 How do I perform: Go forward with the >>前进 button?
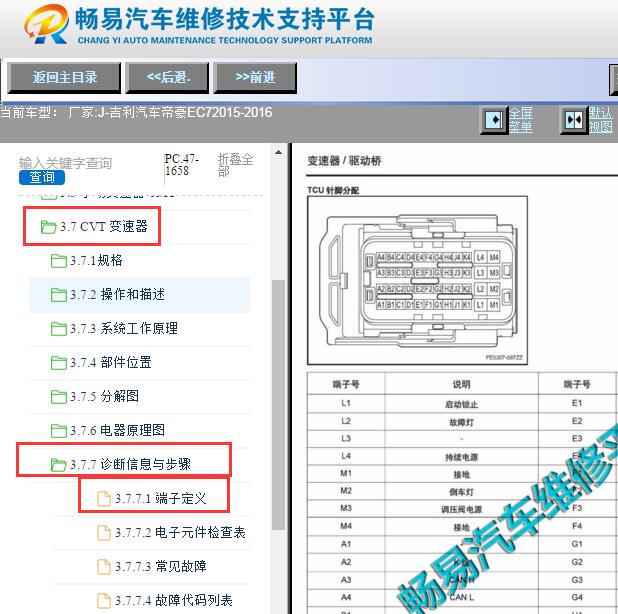click(x=255, y=78)
